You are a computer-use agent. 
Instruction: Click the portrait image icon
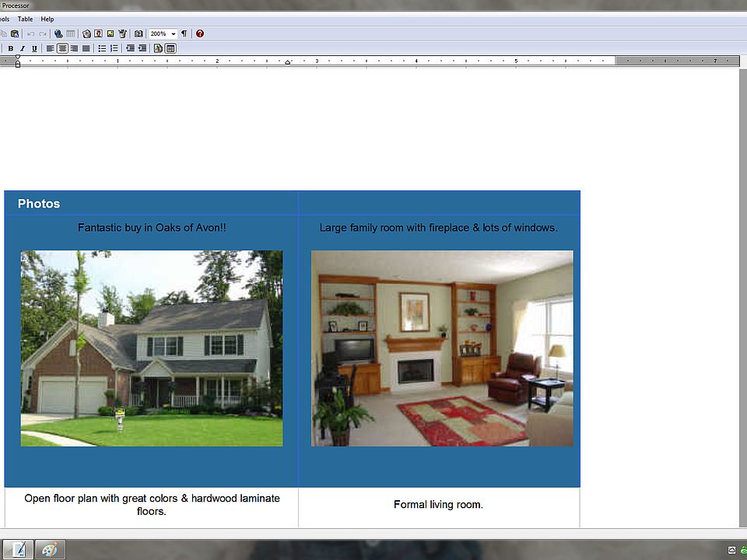click(x=98, y=33)
